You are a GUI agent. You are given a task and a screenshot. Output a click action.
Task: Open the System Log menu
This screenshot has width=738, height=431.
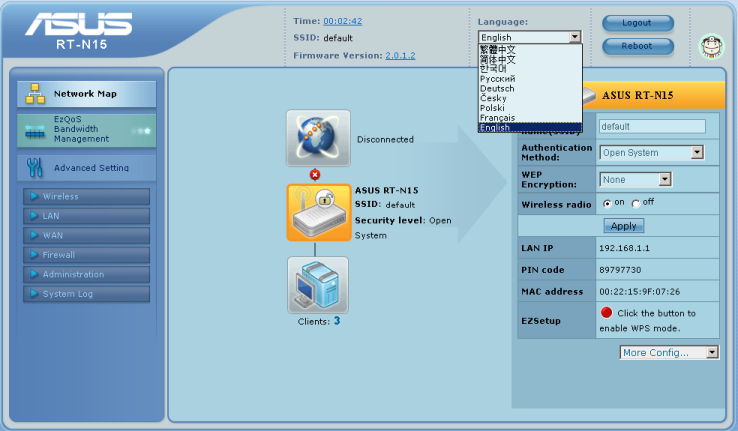87,294
